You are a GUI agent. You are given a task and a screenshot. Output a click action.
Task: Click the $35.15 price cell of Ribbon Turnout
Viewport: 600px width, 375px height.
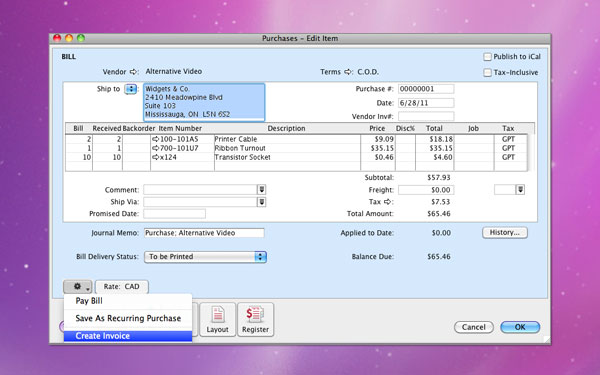[x=378, y=148]
